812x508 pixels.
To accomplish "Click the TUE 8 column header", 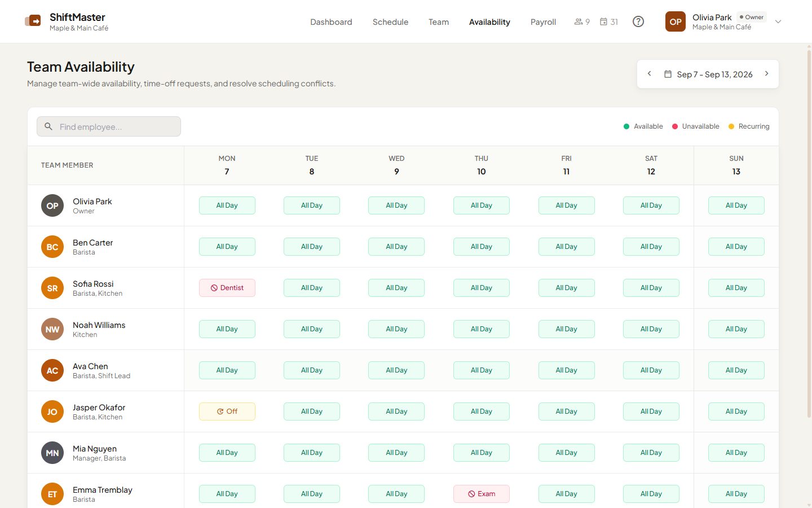I will 312,165.
